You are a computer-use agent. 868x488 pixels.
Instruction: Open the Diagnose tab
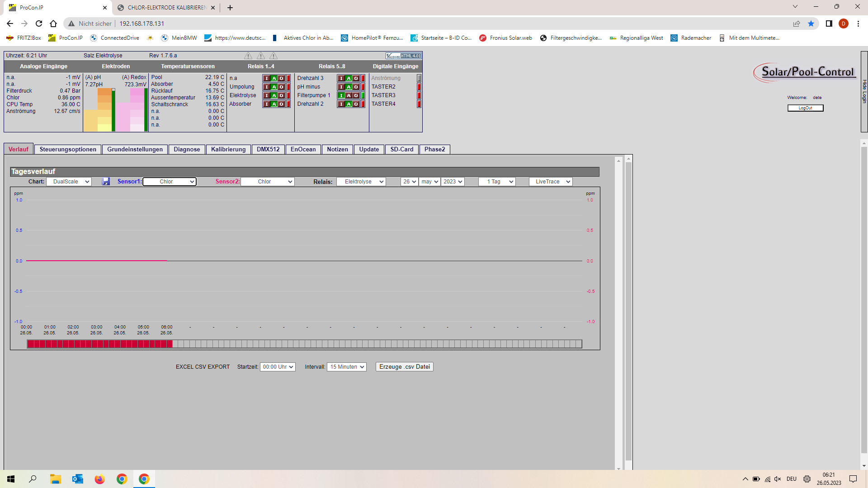[187, 150]
